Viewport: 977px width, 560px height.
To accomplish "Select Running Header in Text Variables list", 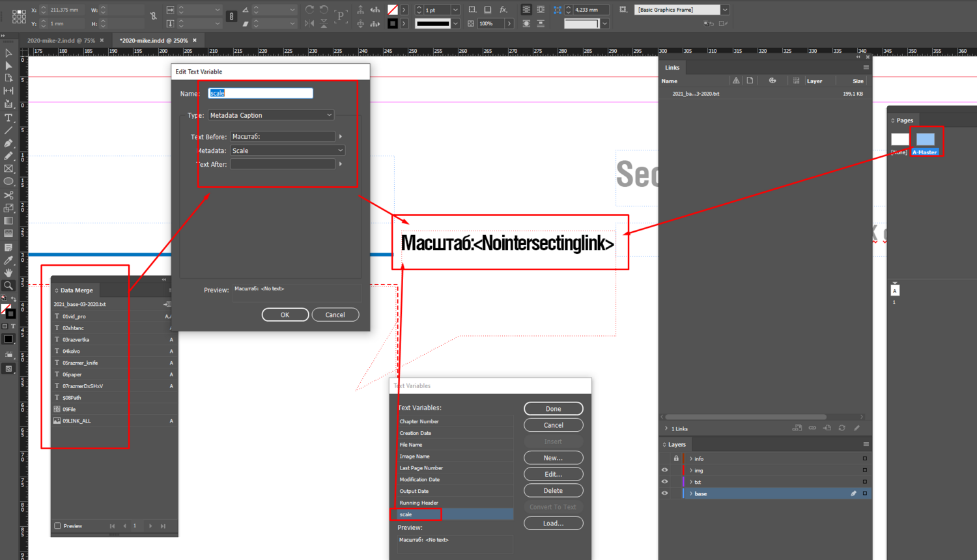I will 419,503.
